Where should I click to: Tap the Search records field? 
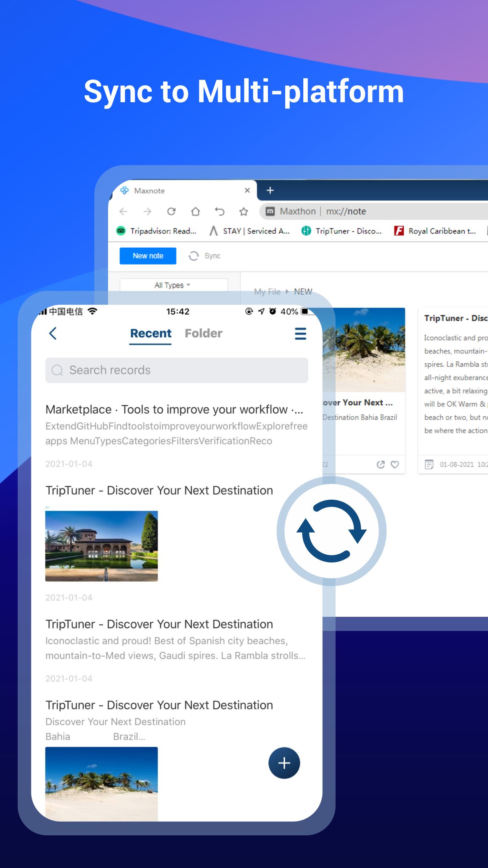pyautogui.click(x=177, y=370)
